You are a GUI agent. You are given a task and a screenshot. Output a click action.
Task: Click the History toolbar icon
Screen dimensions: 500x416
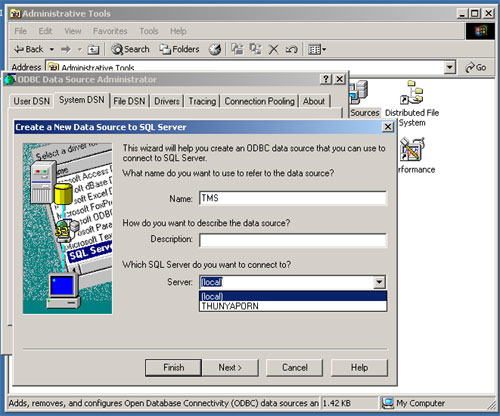(x=215, y=49)
